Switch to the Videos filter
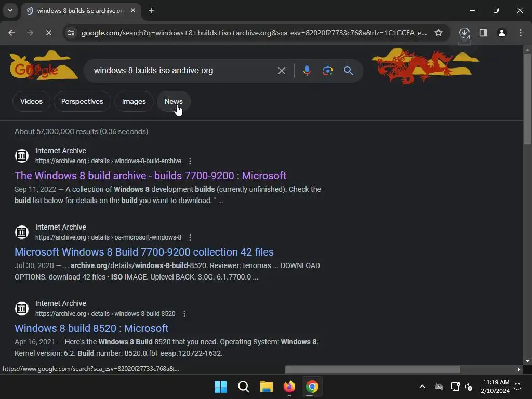This screenshot has height=399, width=532. tap(31, 101)
